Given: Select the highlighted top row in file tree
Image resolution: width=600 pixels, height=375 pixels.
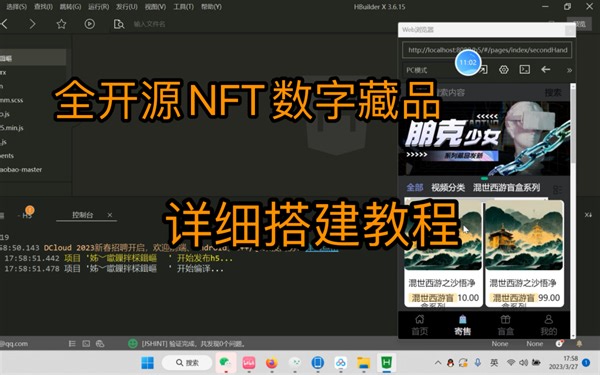Looking at the screenshot, I should point(33,58).
